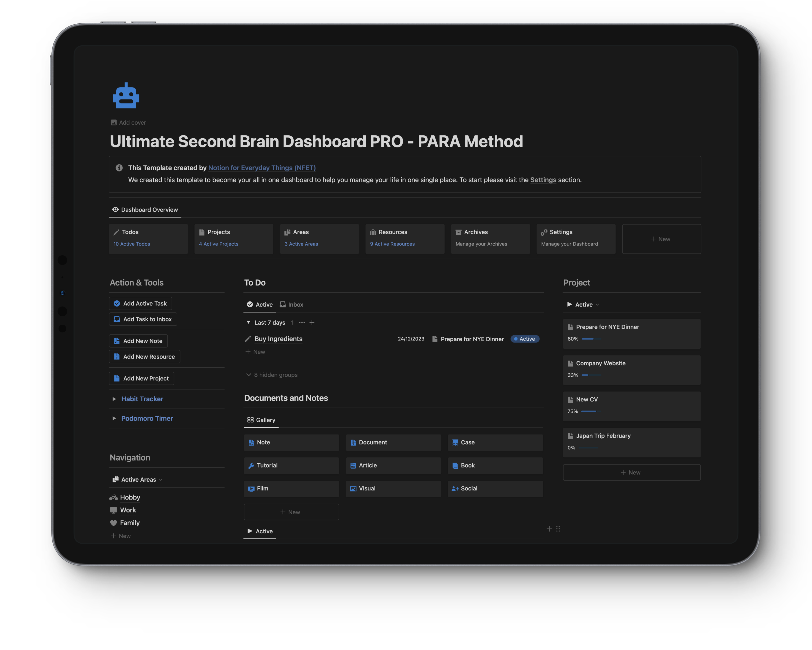The image size is (812, 650).
Task: Open the Dashboard Overview tab
Action: tap(145, 210)
